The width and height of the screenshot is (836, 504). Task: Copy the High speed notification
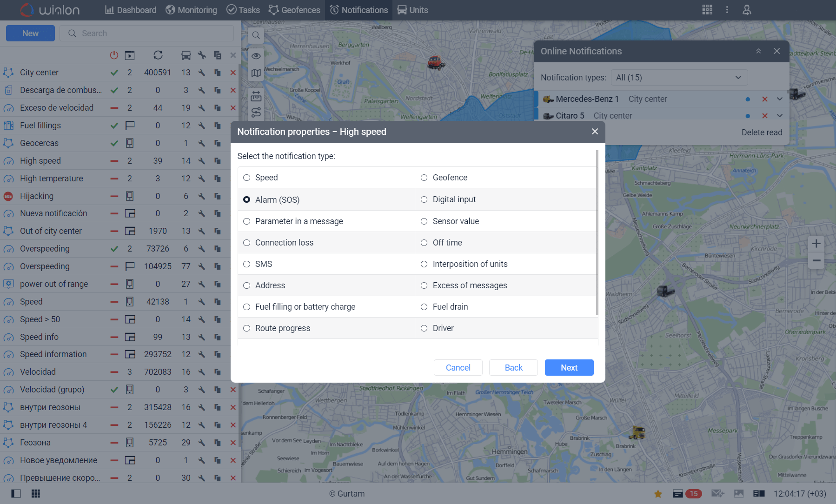[x=217, y=160]
